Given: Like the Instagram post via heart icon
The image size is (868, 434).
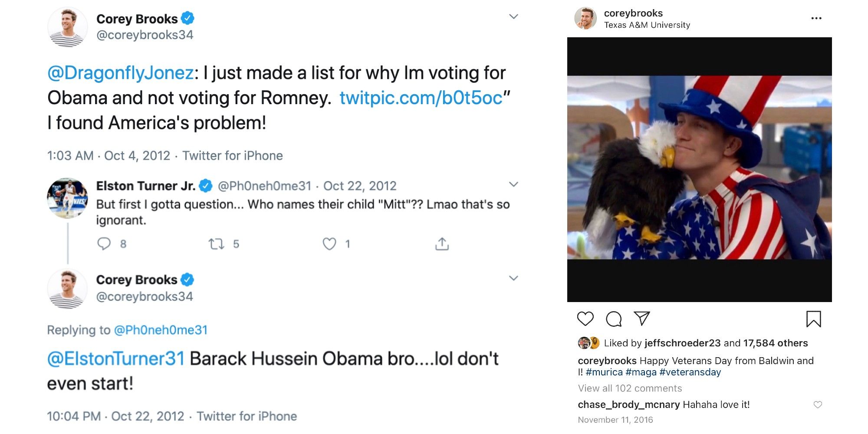Looking at the screenshot, I should (x=585, y=319).
